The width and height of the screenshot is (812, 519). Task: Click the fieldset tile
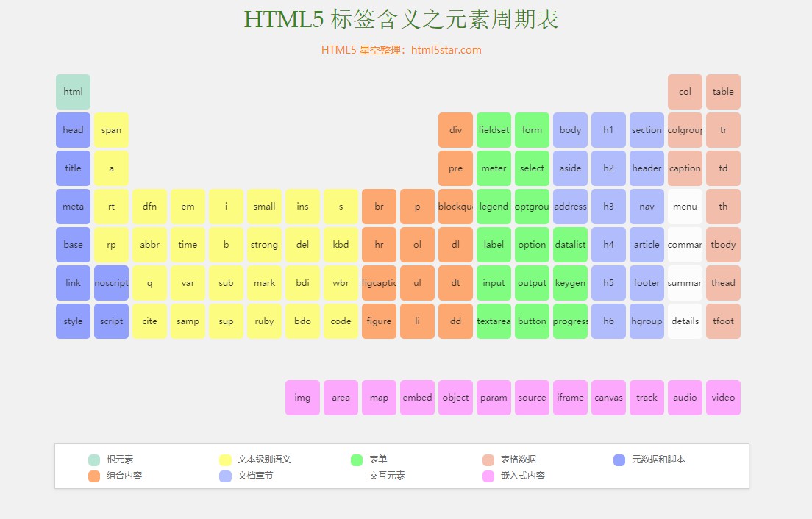(x=494, y=130)
